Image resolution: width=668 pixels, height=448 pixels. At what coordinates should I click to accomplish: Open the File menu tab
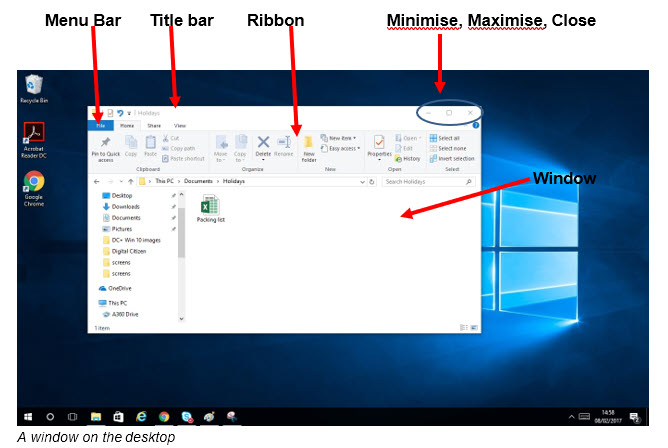tap(101, 126)
